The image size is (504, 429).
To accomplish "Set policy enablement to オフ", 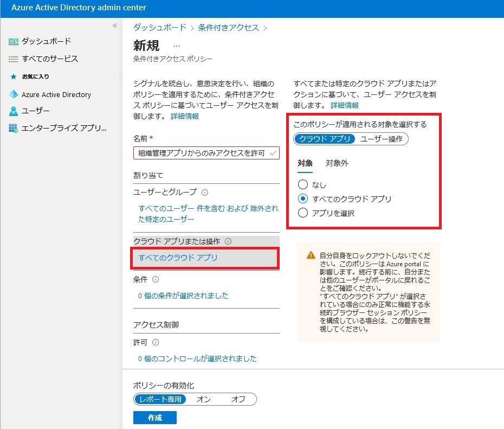I will pyautogui.click(x=238, y=399).
